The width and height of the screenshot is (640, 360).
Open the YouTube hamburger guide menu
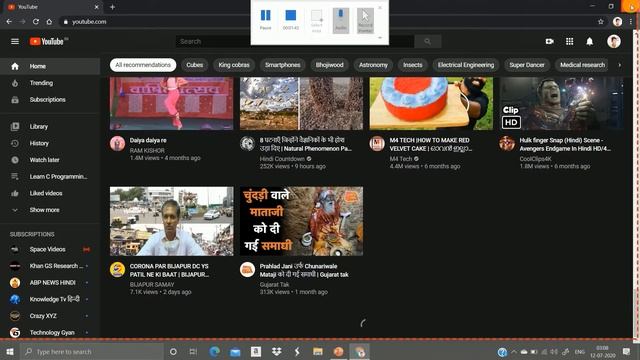[x=15, y=41]
